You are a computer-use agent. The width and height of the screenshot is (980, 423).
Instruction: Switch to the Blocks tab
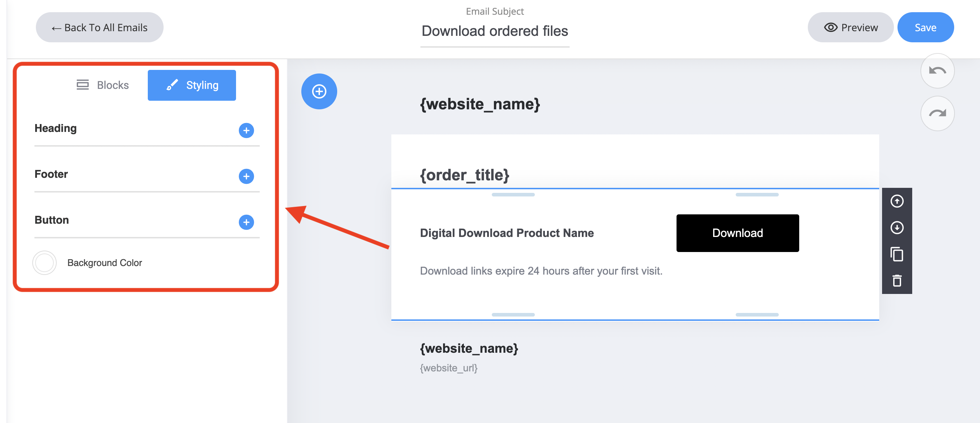point(103,85)
